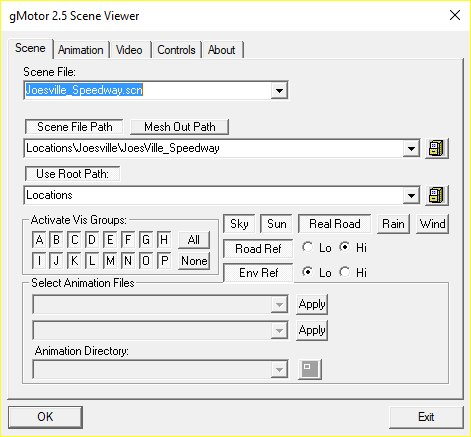Open the Controls tab
Image resolution: width=471 pixels, height=437 pixels.
click(176, 50)
